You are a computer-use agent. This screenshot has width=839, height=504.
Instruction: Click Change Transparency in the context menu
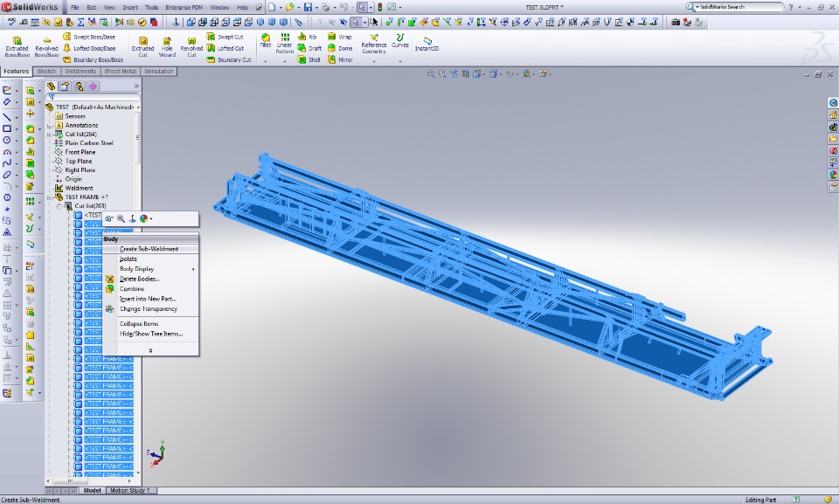[150, 309]
